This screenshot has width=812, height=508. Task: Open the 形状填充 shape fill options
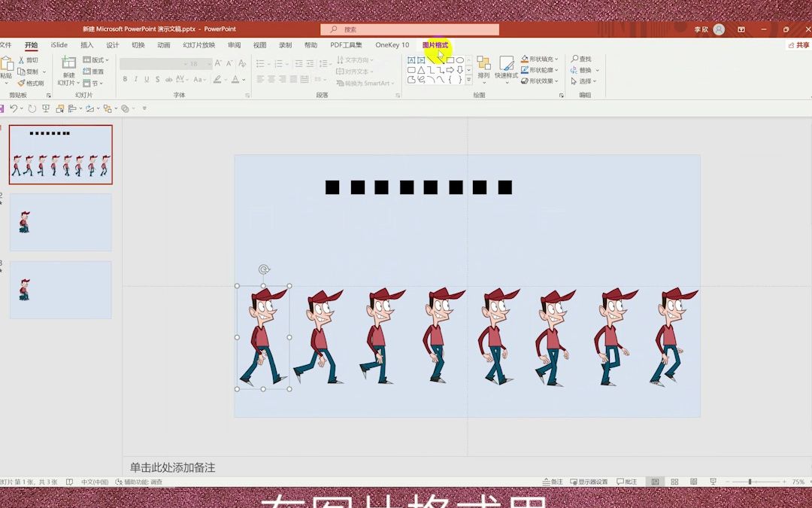pos(541,59)
